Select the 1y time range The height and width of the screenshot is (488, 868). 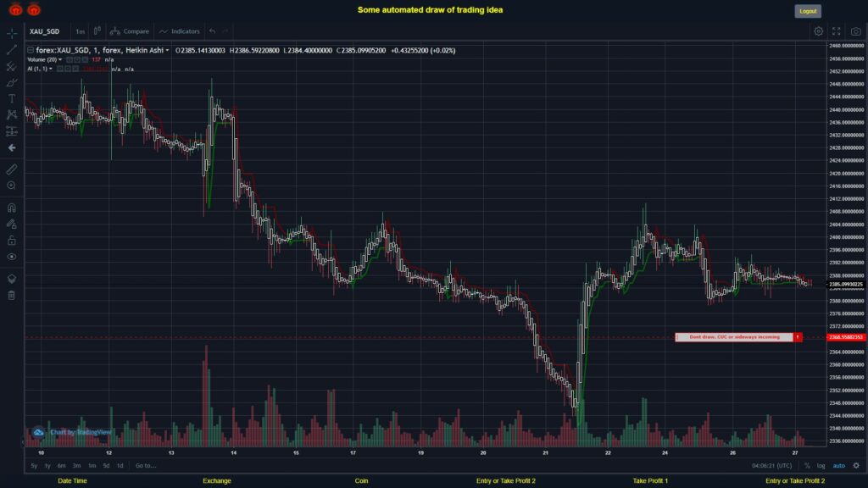[47, 465]
